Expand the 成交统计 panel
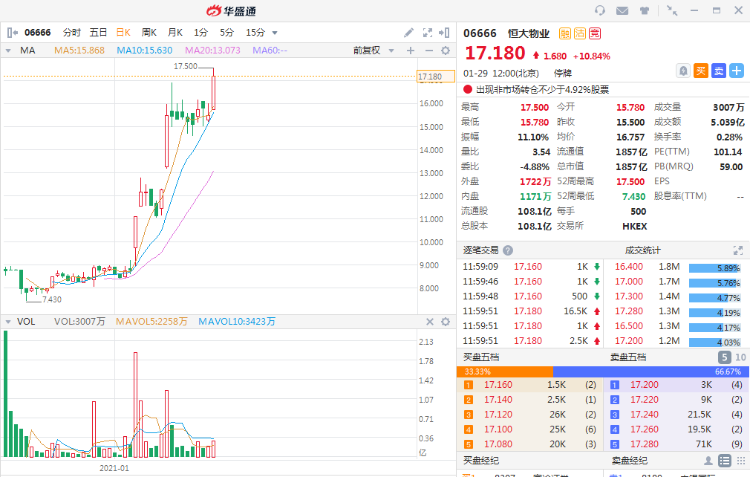The image size is (750, 477). (x=738, y=250)
